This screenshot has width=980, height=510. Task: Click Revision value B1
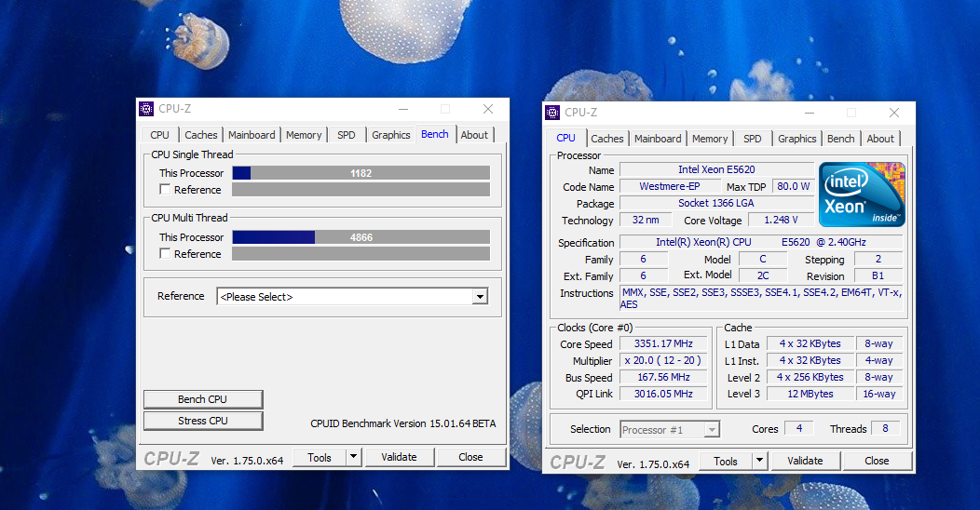pyautogui.click(x=878, y=275)
